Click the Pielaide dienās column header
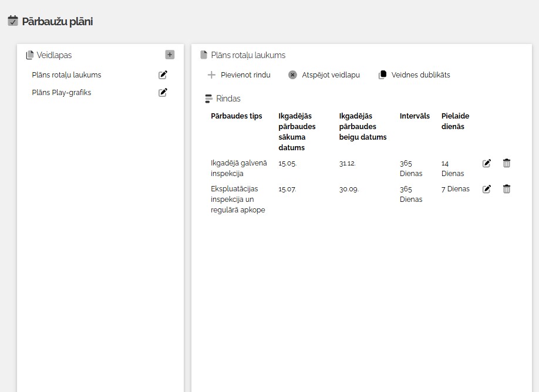Viewport: 539px width, 392px height. (455, 121)
